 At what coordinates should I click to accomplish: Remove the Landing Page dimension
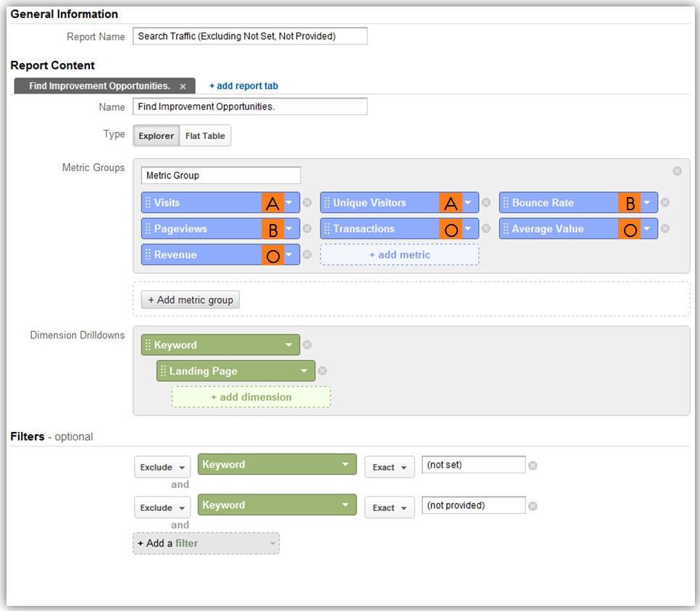coord(322,370)
